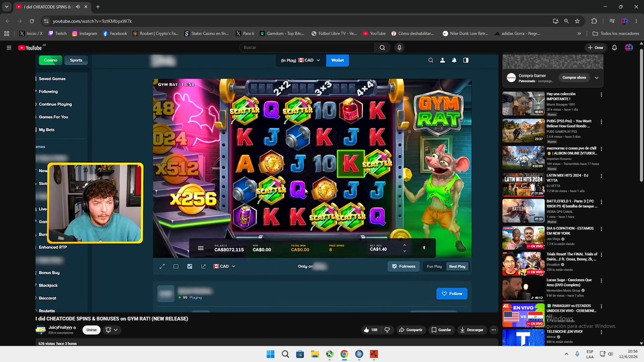Open My Bets in casino sidebar
The image size is (644, 362).
pyautogui.click(x=47, y=129)
